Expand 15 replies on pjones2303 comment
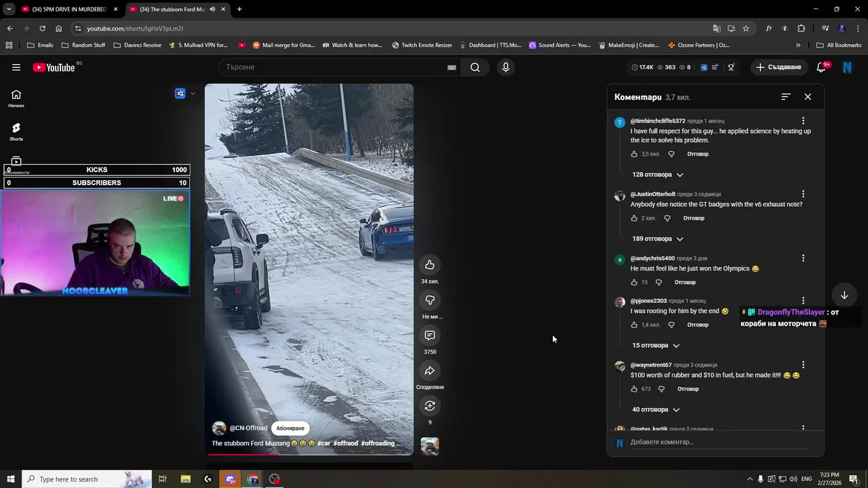Screen dimensions: 868x488 point(656,346)
